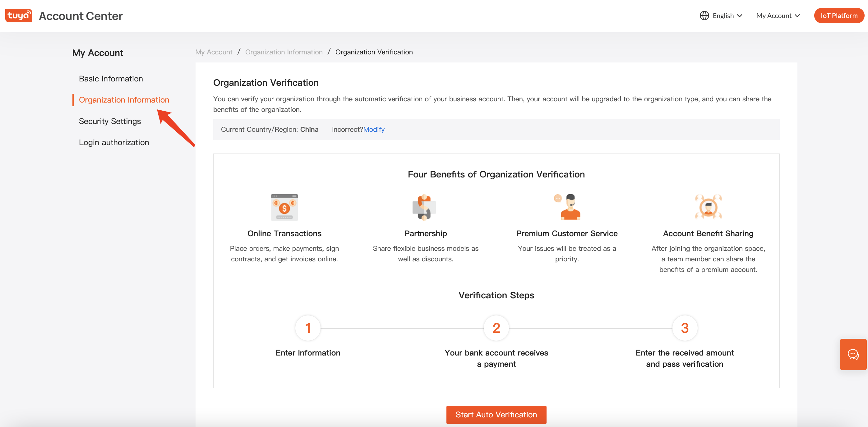868x427 pixels.
Task: Click the Start Auto Verification button
Action: point(496,414)
